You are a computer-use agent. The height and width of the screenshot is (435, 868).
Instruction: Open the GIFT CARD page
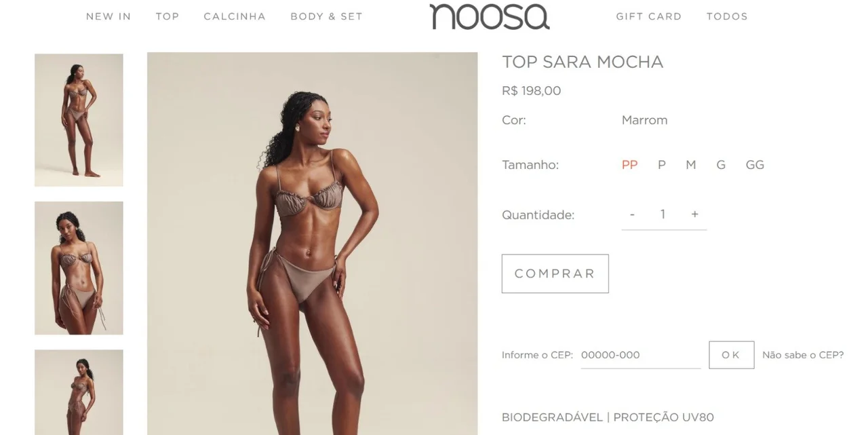point(649,16)
